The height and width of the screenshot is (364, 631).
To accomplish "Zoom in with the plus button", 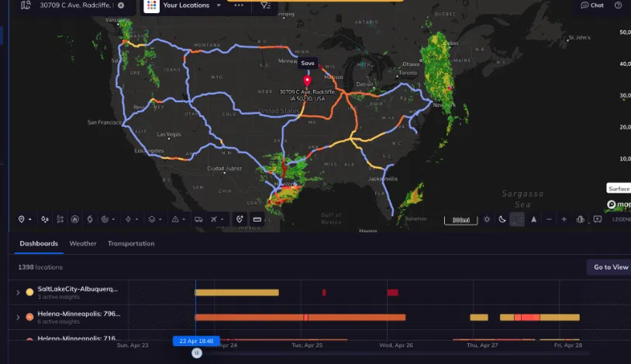I will pos(564,219).
